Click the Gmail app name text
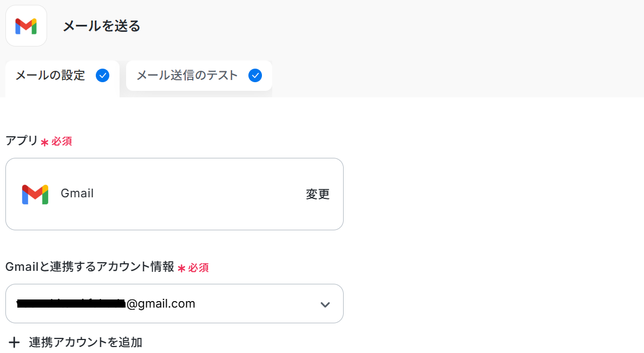Screen dimensions: 644x353 click(x=77, y=194)
